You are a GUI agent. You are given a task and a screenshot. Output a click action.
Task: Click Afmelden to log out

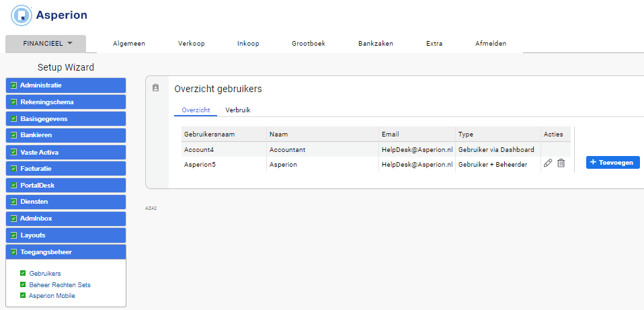490,44
